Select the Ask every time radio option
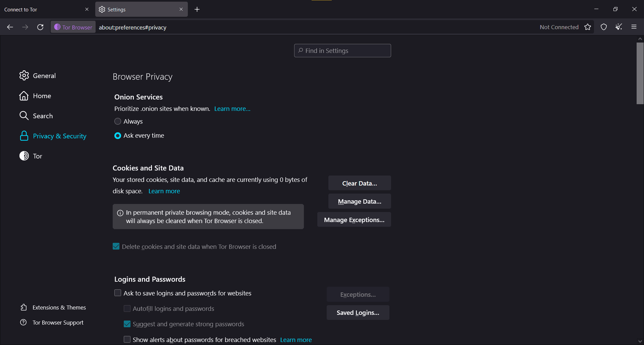The height and width of the screenshot is (345, 644). pos(118,136)
